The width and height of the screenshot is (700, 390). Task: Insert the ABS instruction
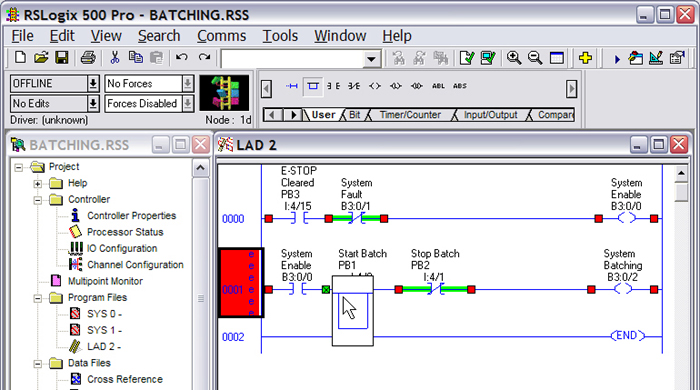click(460, 86)
